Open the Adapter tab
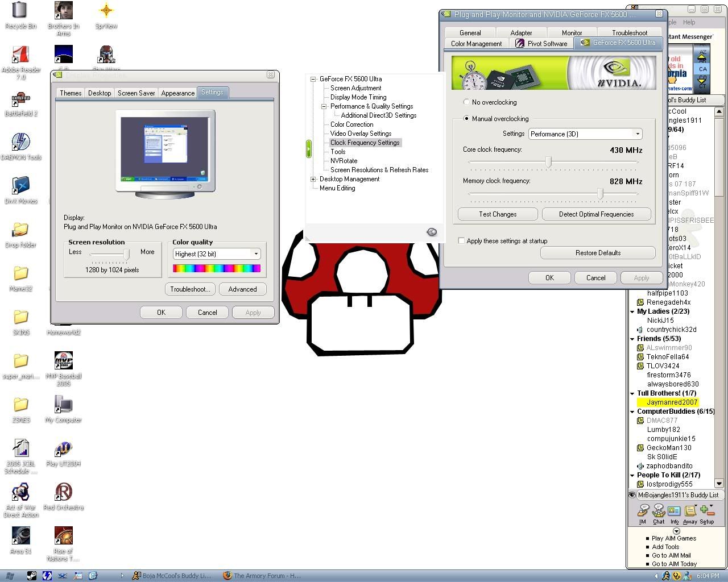 (521, 33)
